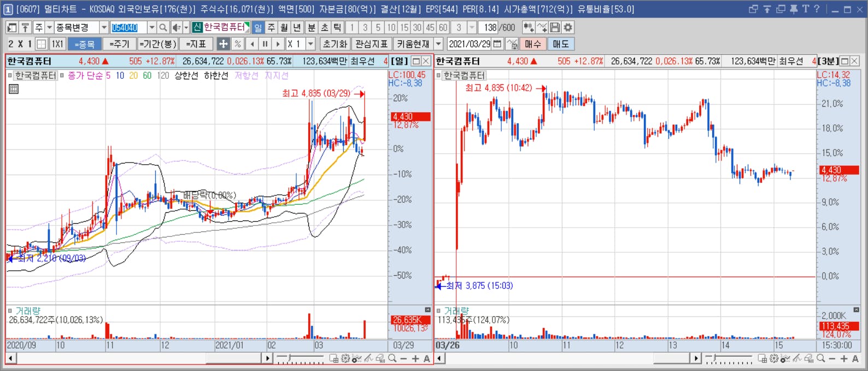
Task: Select the yearly (년) period toggle
Action: (x=297, y=27)
